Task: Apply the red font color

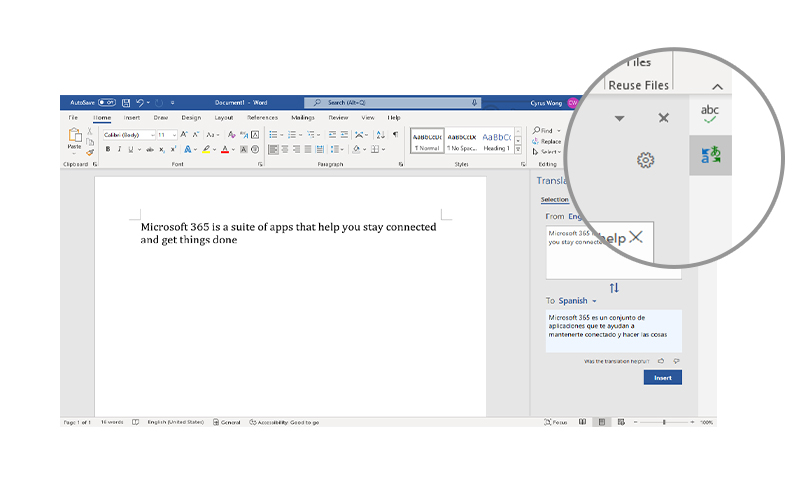Action: (x=225, y=149)
